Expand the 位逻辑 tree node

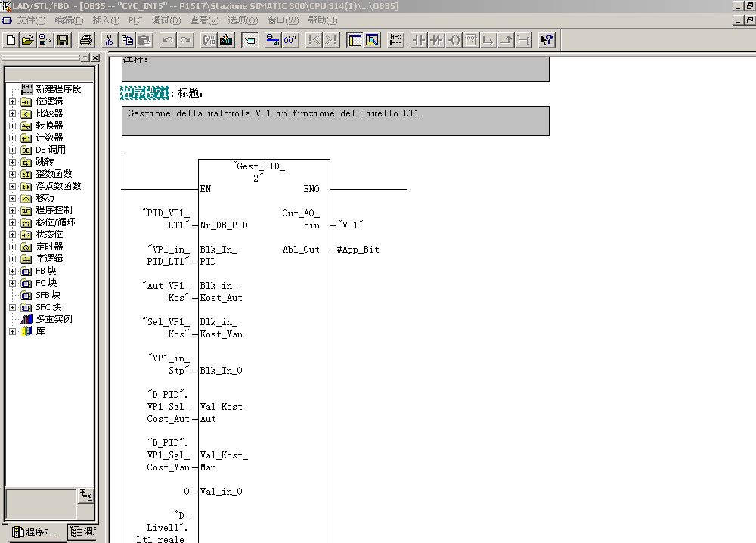[x=12, y=101]
